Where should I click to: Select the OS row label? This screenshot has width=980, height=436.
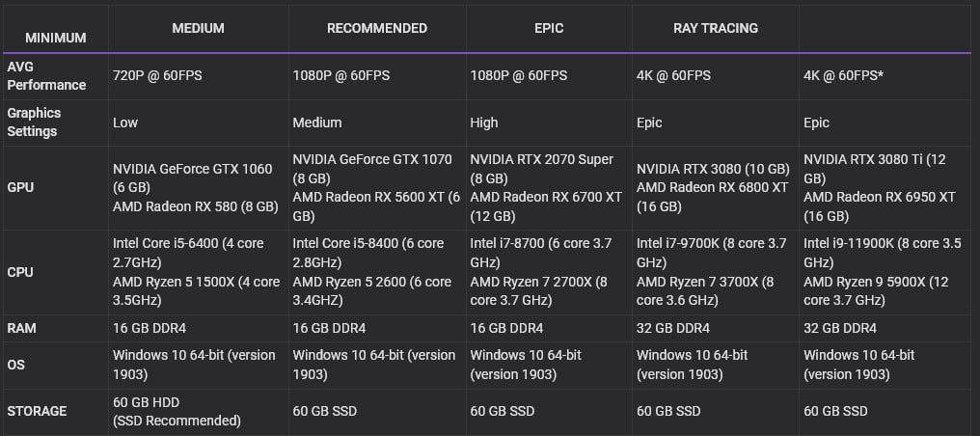16,365
